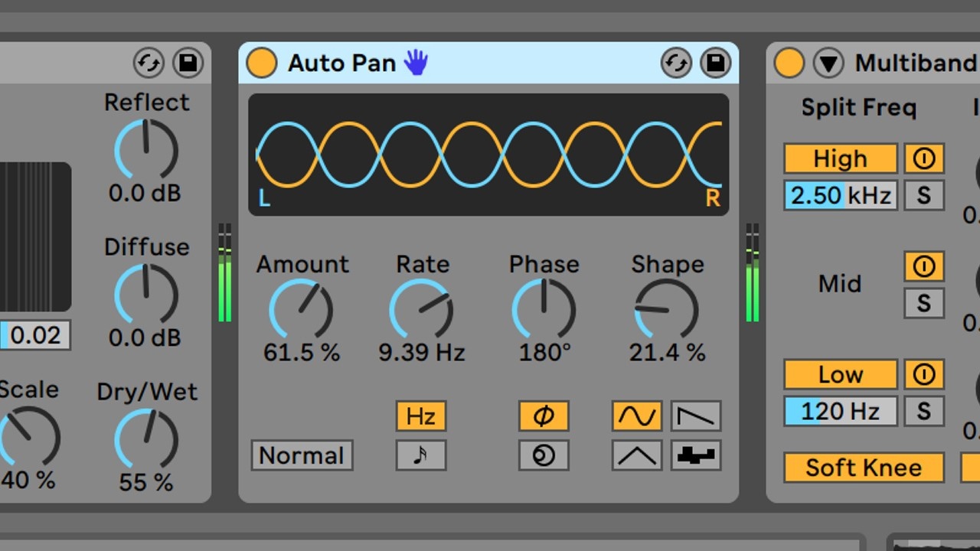The width and height of the screenshot is (980, 551).
Task: Click the 120 Hz split frequency field
Action: (x=841, y=412)
